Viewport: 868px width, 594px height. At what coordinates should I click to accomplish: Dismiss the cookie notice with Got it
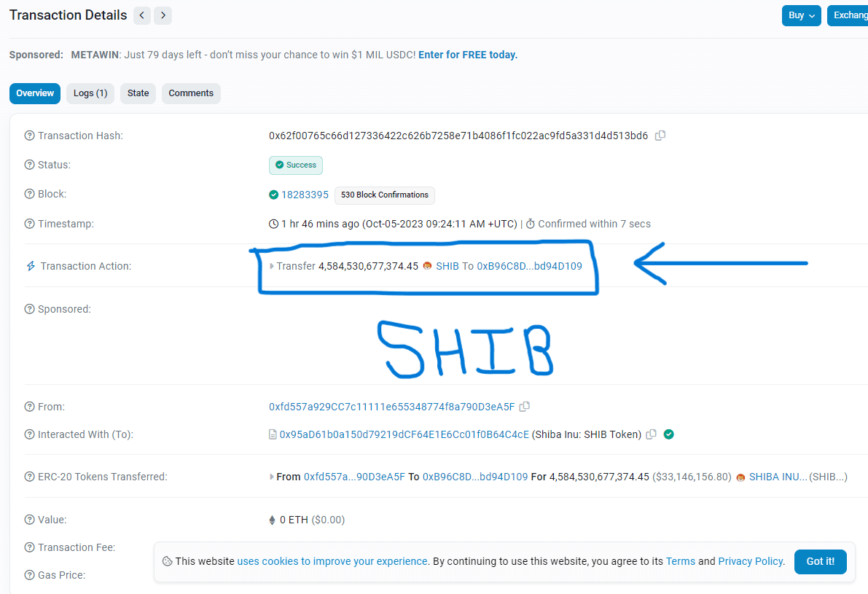pyautogui.click(x=820, y=561)
